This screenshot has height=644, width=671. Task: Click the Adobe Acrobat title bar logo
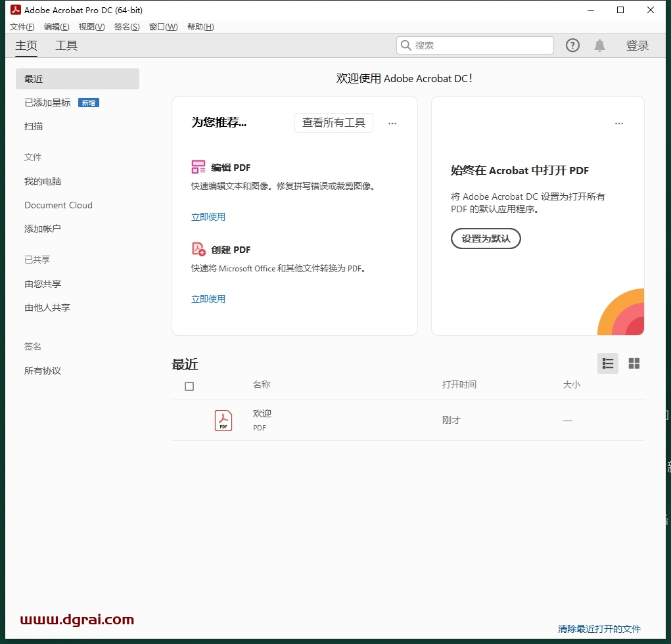coord(16,10)
